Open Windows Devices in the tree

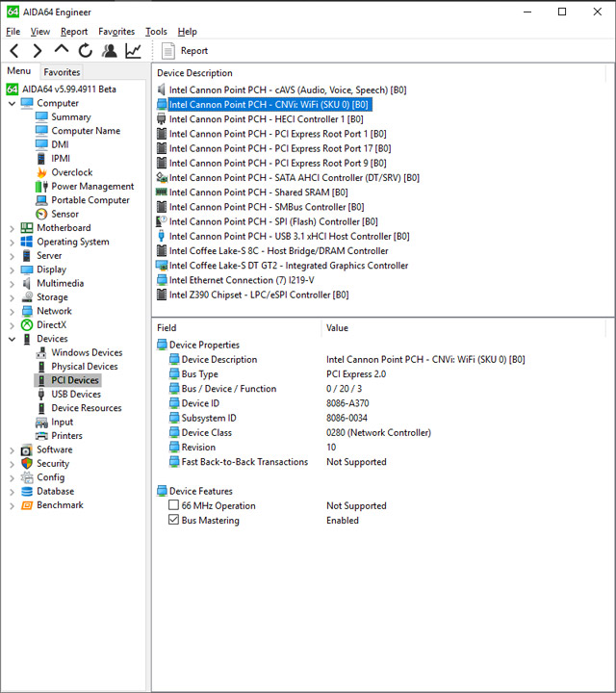(x=87, y=352)
